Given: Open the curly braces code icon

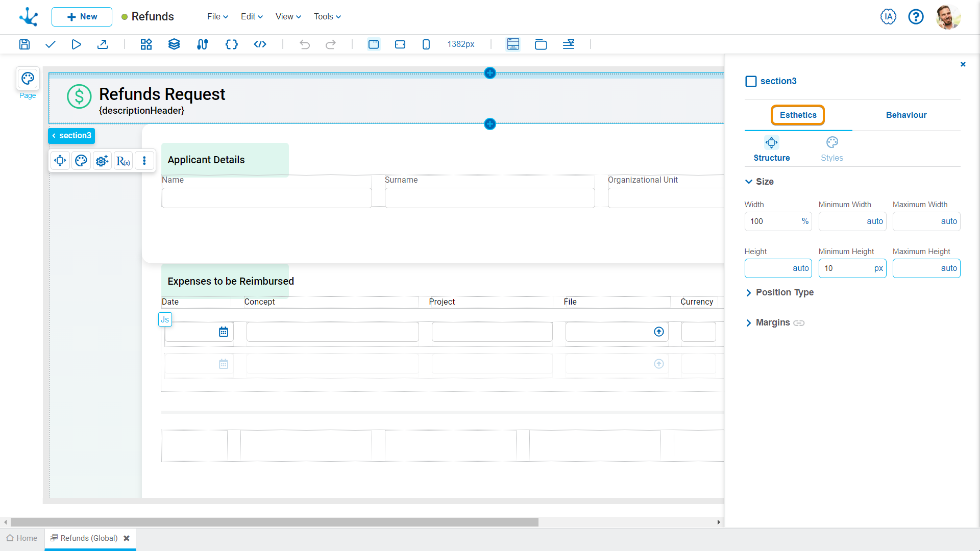Looking at the screenshot, I should 231,44.
